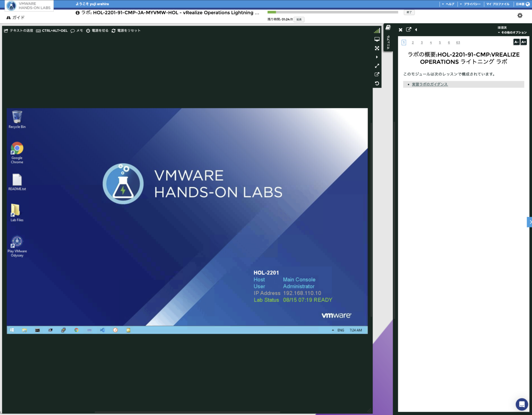
Task: Open the メモ notes tool
Action: click(77, 31)
